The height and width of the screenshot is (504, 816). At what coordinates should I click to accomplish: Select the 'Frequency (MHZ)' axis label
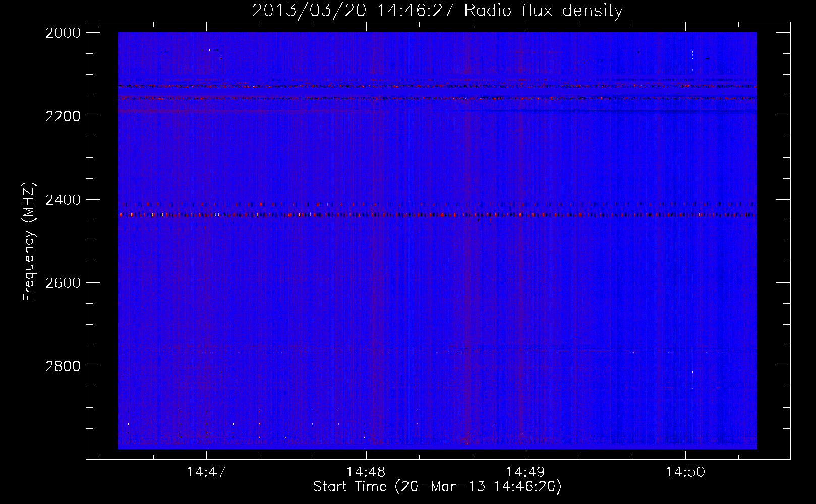click(x=29, y=241)
